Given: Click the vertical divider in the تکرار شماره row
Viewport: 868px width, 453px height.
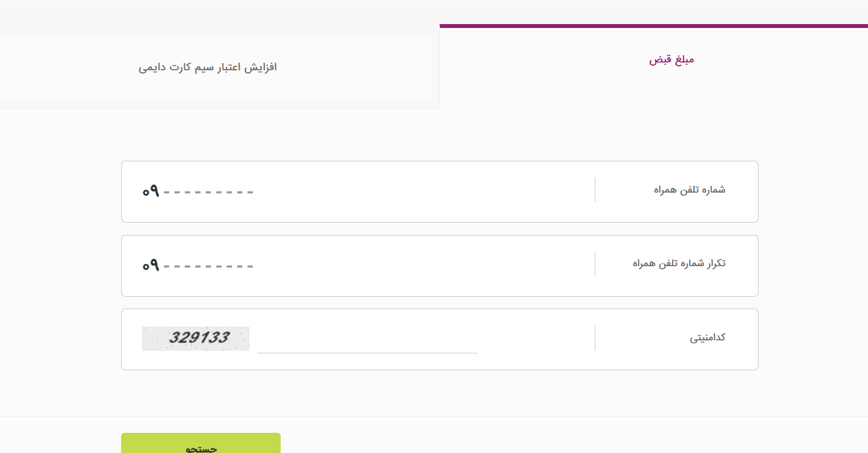Looking at the screenshot, I should coord(595,264).
